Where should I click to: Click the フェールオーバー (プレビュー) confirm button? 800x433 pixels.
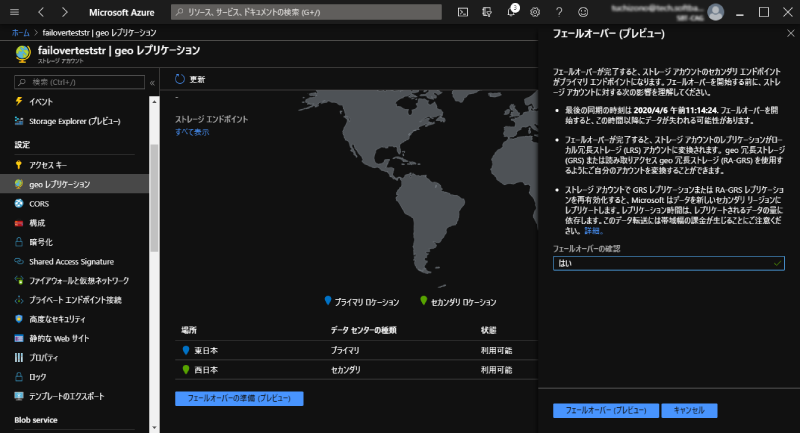coord(604,410)
